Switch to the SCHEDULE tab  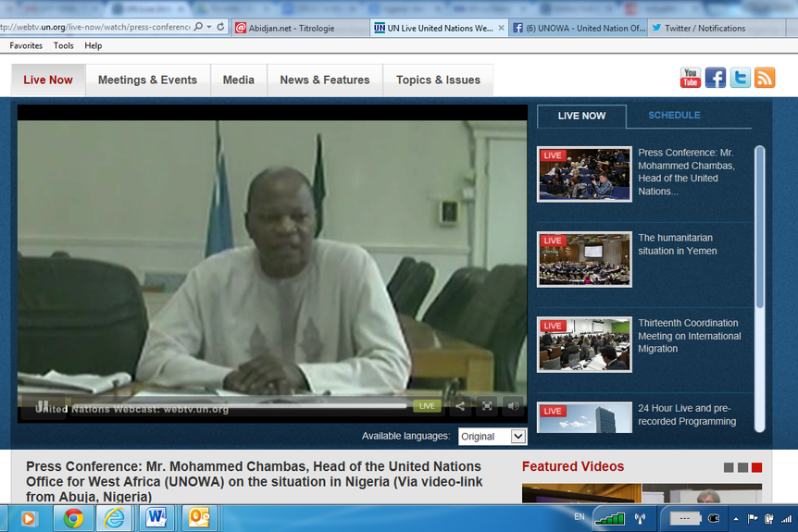coord(674,116)
